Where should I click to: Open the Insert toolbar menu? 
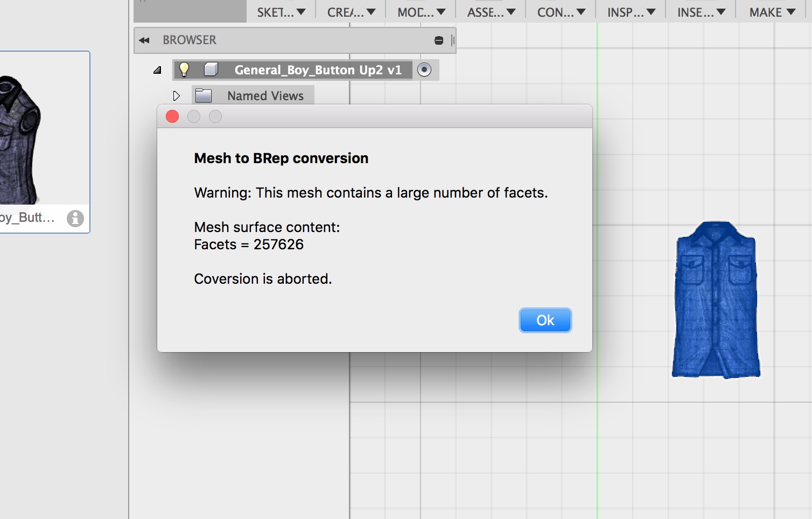[x=701, y=12]
